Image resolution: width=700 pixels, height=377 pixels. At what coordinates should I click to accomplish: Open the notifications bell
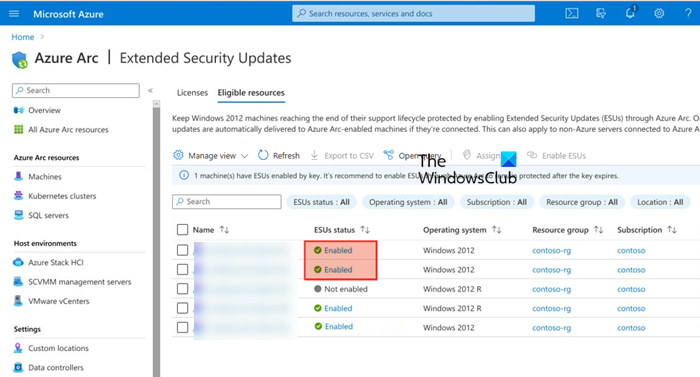coord(630,13)
